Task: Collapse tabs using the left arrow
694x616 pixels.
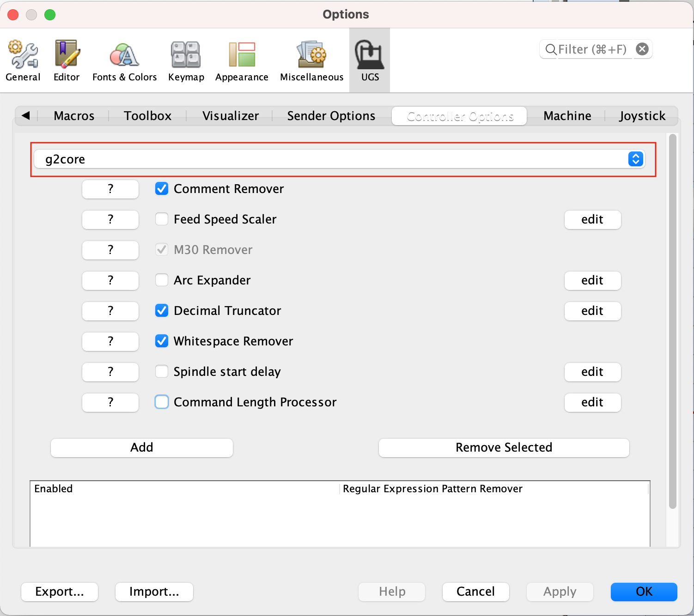Action: 25,116
